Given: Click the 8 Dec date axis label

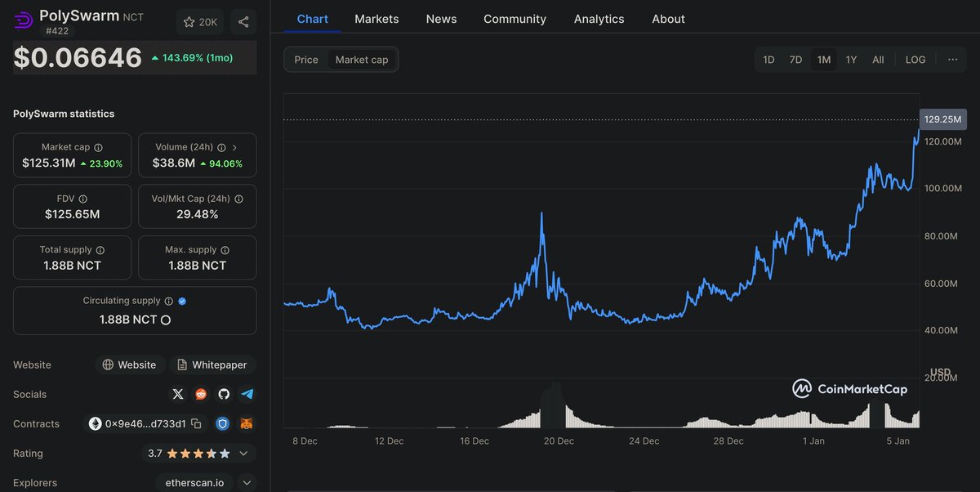Looking at the screenshot, I should (305, 441).
